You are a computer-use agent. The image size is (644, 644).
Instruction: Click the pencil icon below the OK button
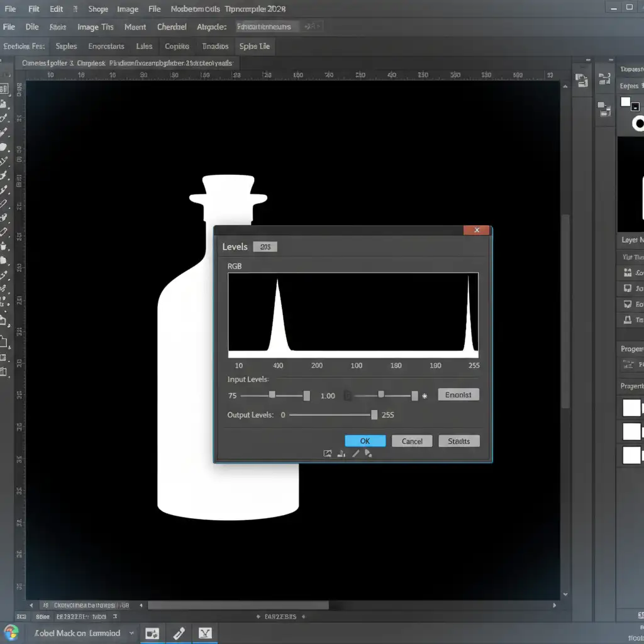[355, 453]
